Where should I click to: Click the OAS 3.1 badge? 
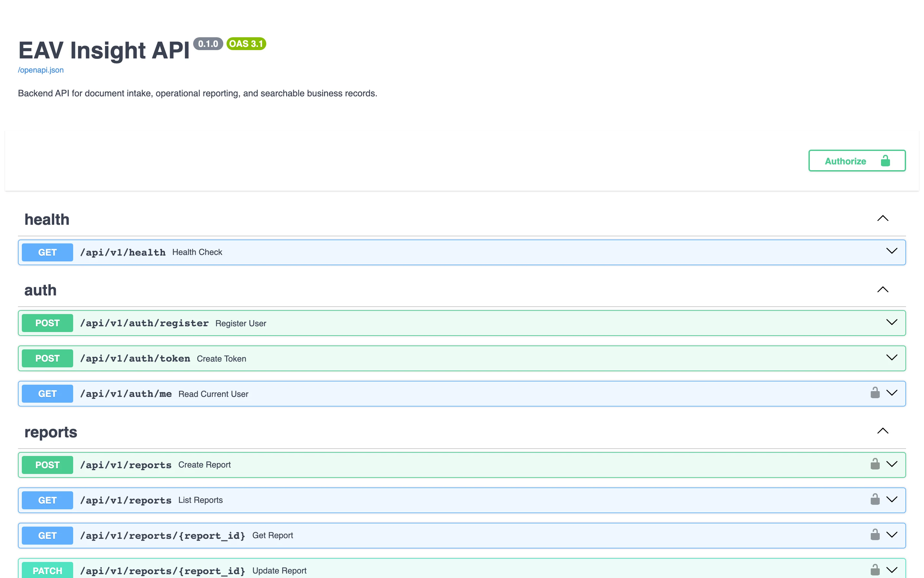point(246,44)
